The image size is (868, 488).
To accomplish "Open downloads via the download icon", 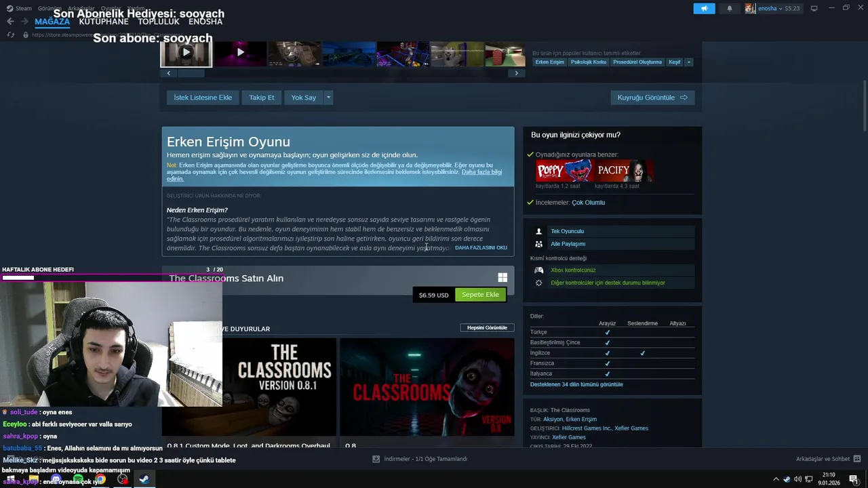I will 376,459.
